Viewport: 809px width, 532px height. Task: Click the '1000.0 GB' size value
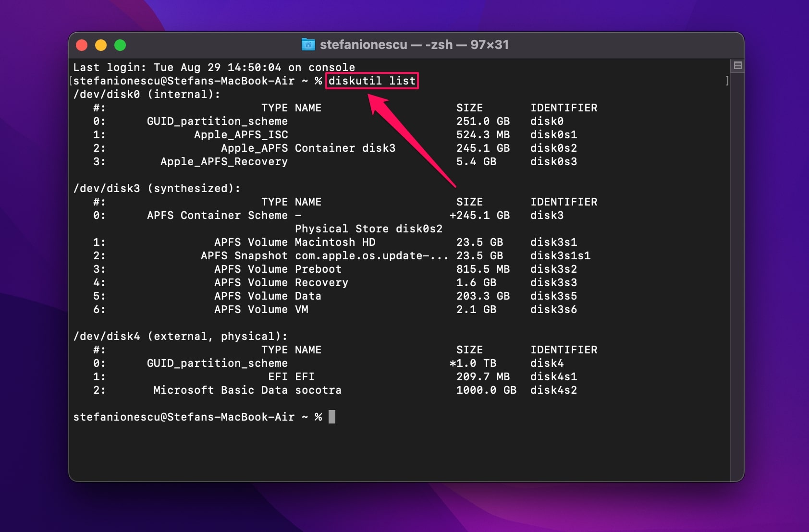(x=486, y=390)
